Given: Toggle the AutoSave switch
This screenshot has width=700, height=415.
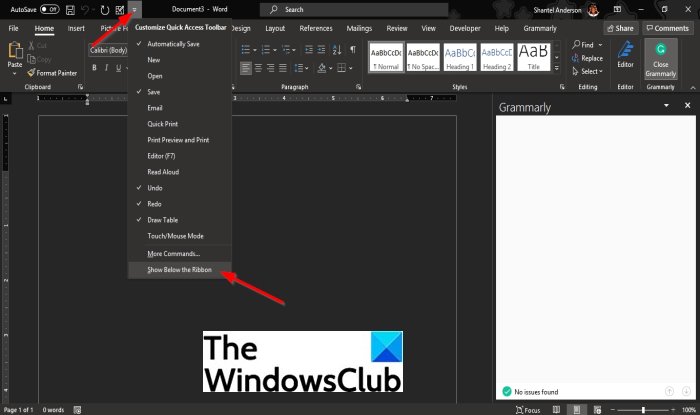Looking at the screenshot, I should pos(50,9).
